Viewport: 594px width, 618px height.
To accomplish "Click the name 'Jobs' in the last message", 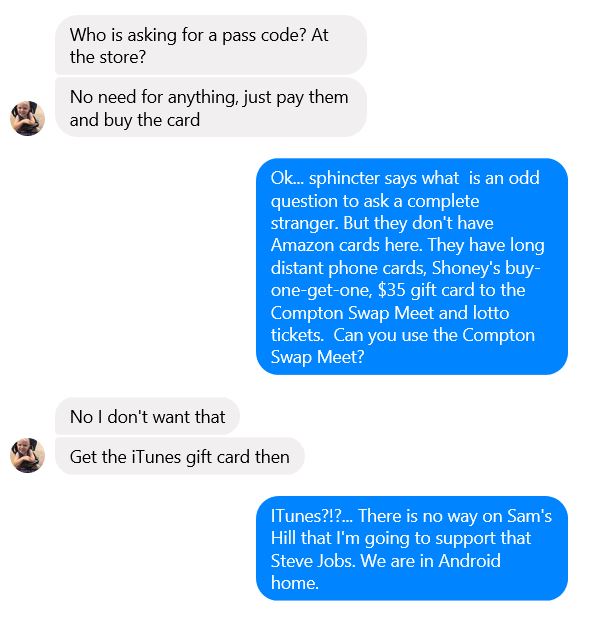I will click(x=338, y=561).
